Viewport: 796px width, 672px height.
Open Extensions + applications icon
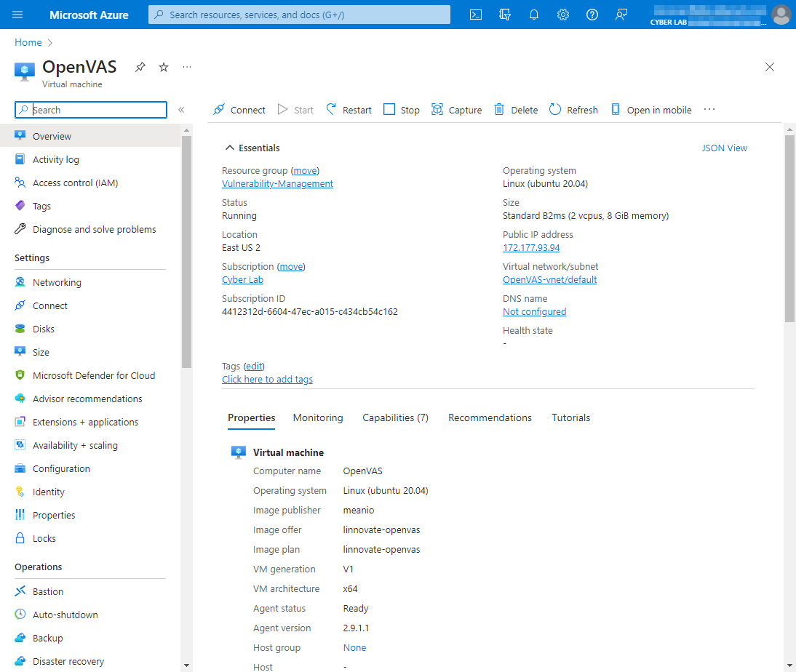(x=20, y=422)
